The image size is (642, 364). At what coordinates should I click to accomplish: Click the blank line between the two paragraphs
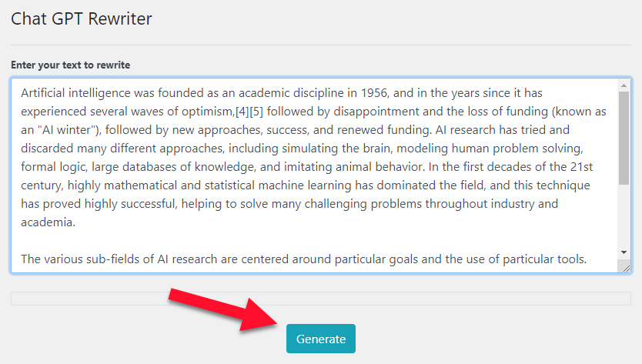[x=231, y=241]
